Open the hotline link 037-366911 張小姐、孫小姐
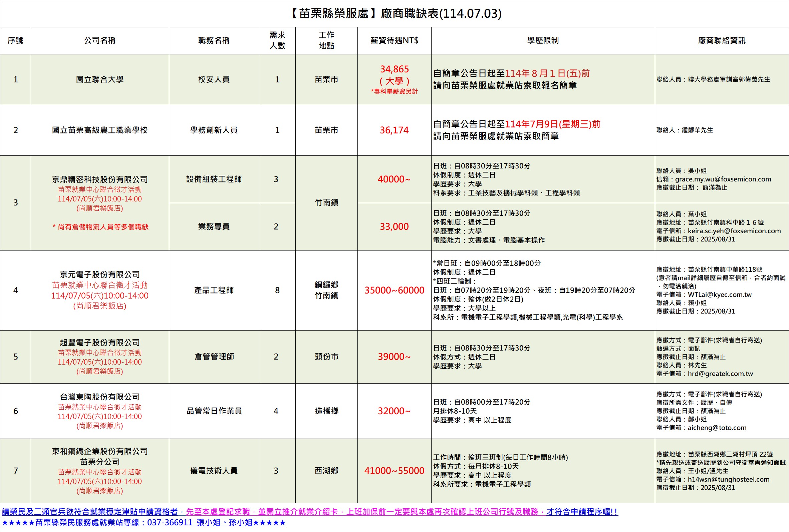 [200, 523]
